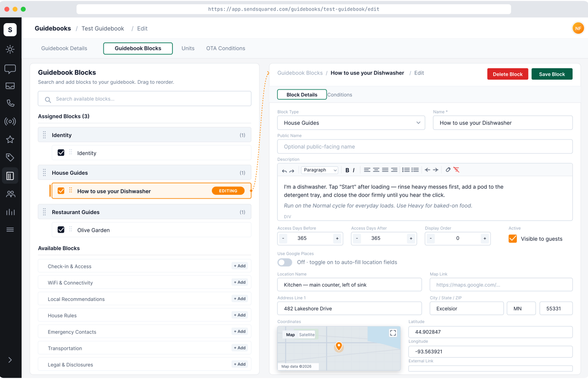Uncheck the Olive Garden block checkbox
The width and height of the screenshot is (588, 379).
[x=61, y=230]
